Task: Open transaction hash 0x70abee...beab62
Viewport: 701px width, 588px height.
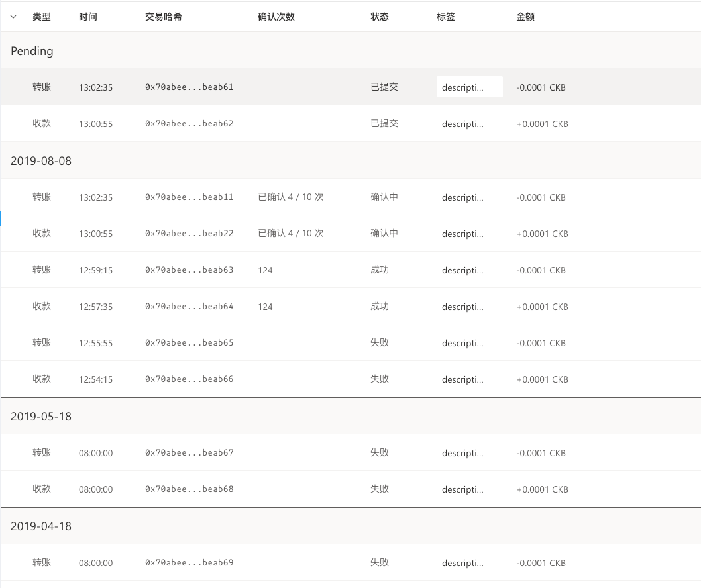Action: pyautogui.click(x=189, y=124)
